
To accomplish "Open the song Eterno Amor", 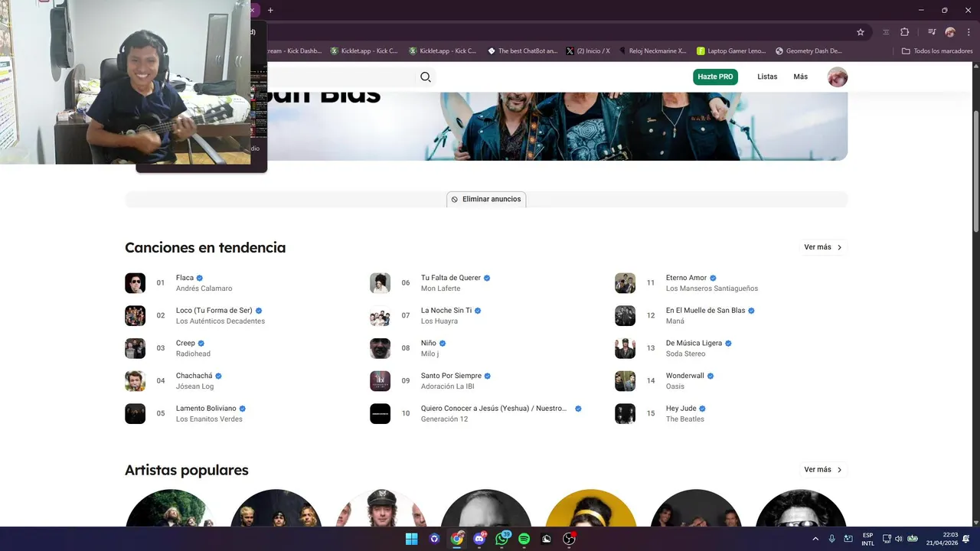I will (686, 278).
